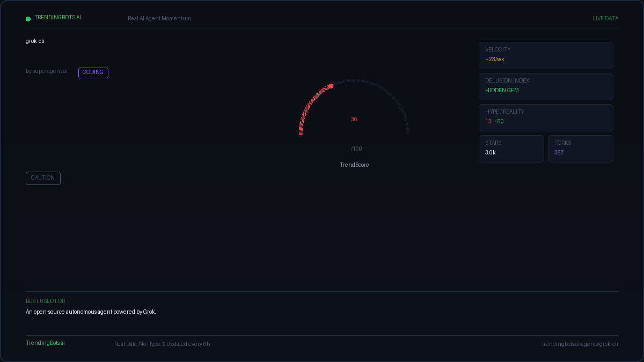Open the HYPE / REALITY stat card
The image size is (644, 362).
546,117
